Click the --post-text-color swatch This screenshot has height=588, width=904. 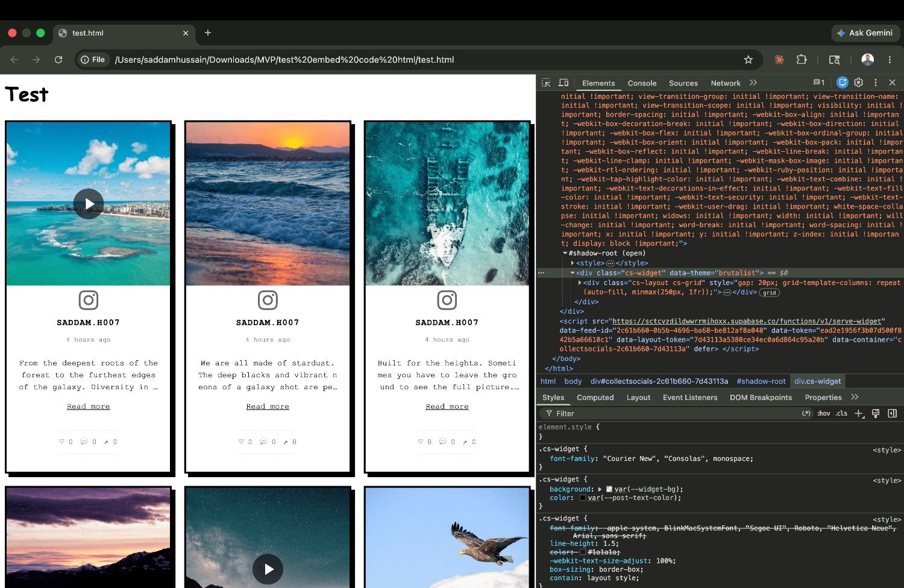[x=583, y=498]
